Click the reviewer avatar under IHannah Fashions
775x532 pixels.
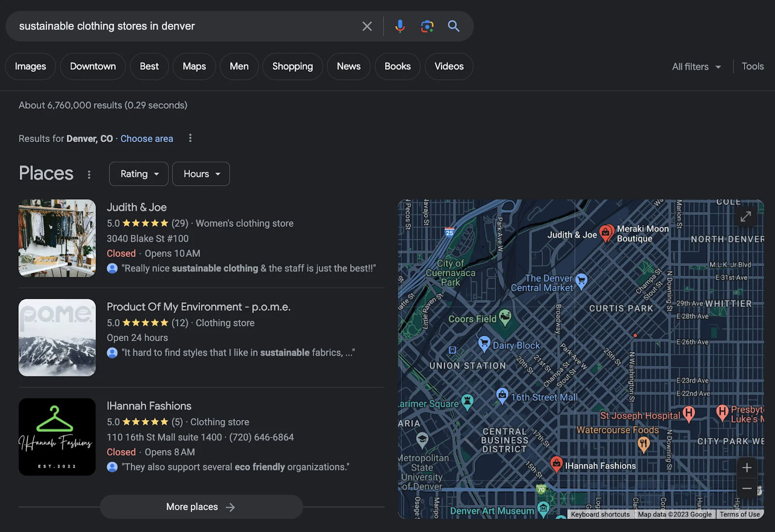point(112,467)
